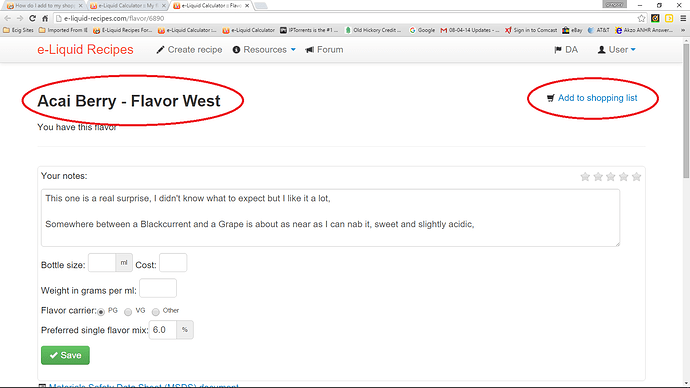Open the AT&T bookmark
This screenshot has height=388, width=690.
598,30
